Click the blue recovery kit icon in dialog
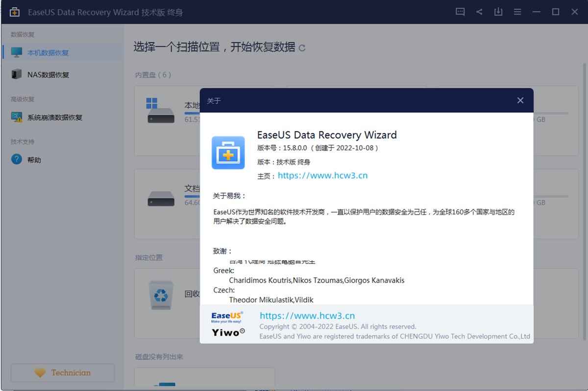 tap(228, 153)
